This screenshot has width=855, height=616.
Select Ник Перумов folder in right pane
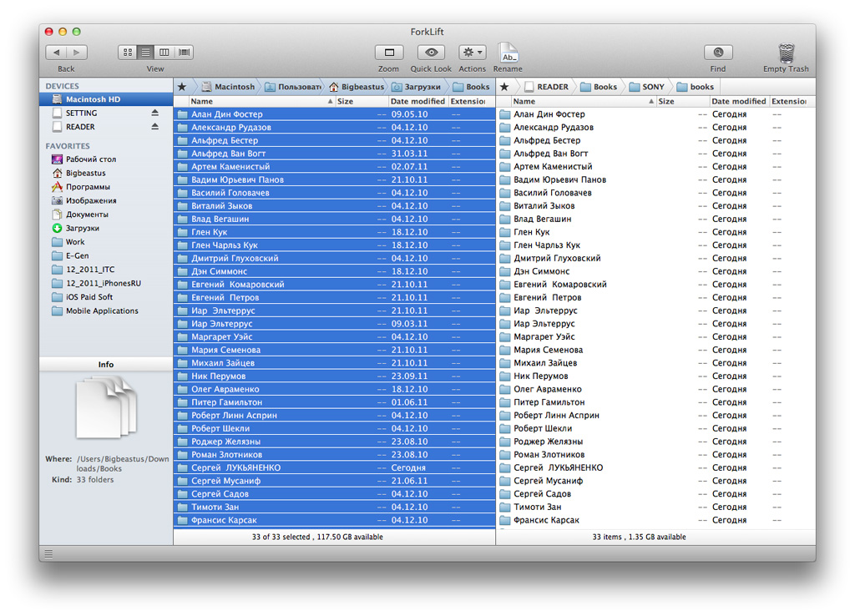coord(541,376)
